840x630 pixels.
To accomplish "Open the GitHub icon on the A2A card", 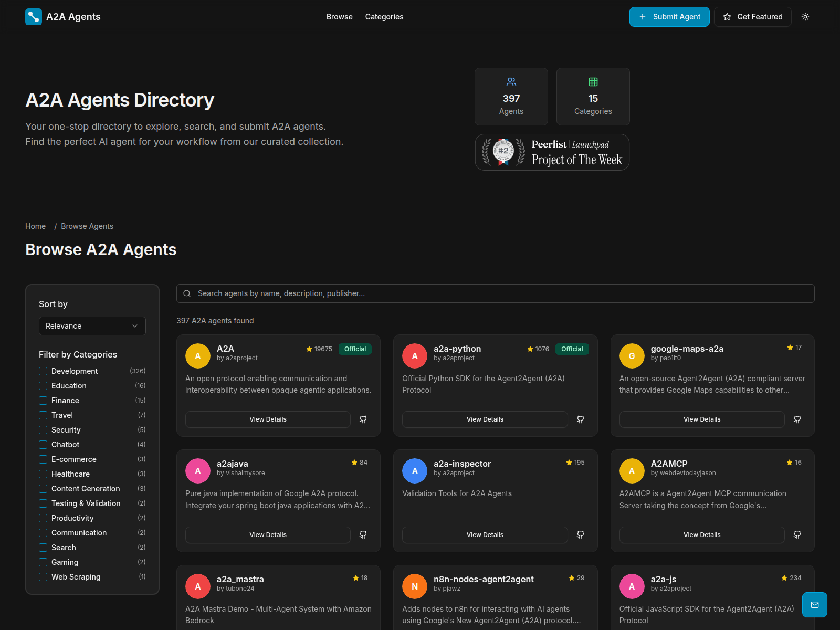I will 363,419.
